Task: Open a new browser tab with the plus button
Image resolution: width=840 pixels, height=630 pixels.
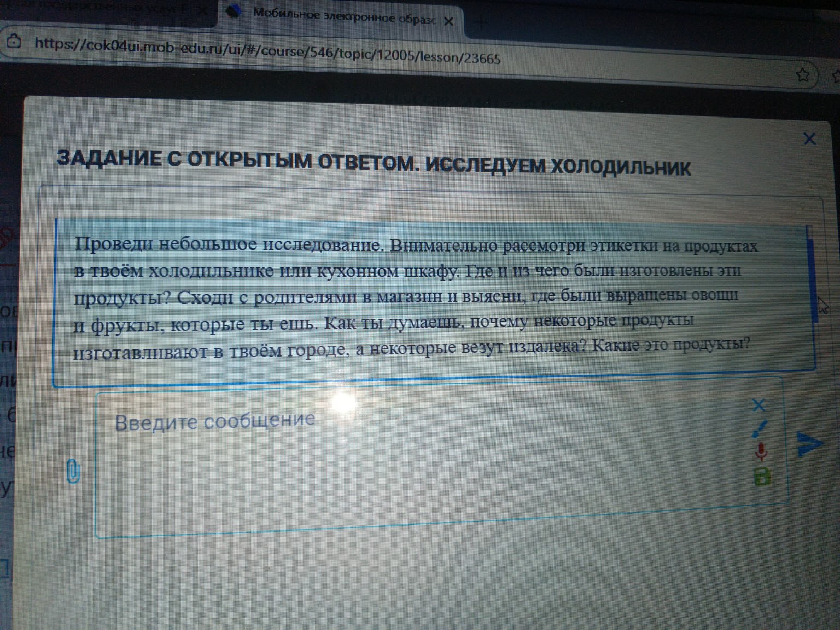Action: coord(480,22)
